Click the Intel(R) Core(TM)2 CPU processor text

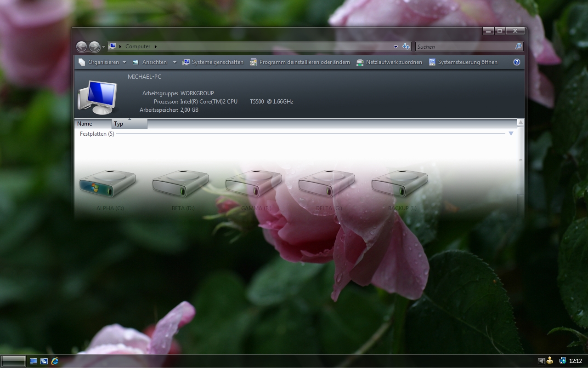click(209, 102)
